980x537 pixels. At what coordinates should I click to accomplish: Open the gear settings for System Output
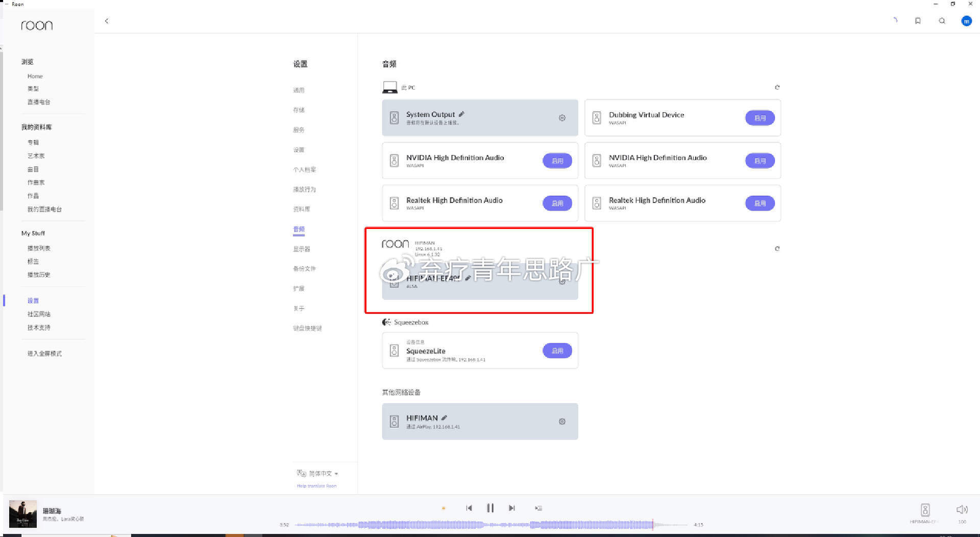coord(562,118)
